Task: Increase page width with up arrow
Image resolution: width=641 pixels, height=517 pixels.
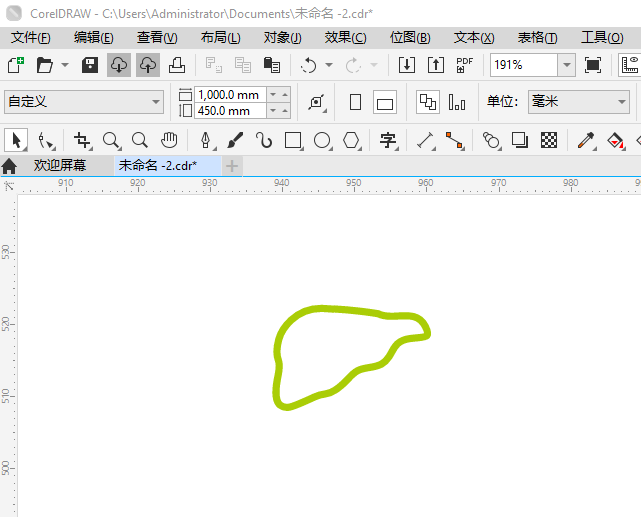Action: (x=285, y=94)
